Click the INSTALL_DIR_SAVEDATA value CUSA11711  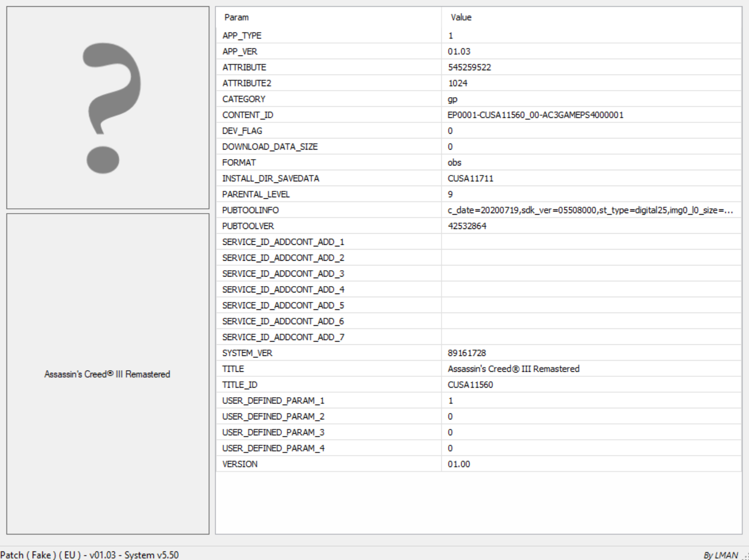470,178
